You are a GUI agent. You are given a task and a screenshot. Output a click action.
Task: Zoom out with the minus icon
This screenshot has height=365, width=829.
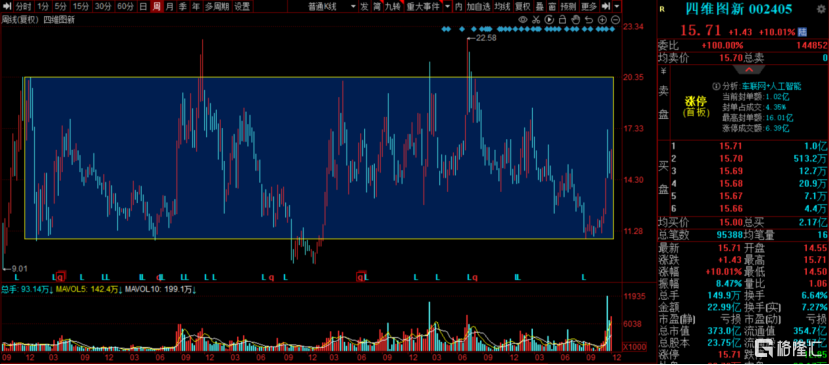(615, 20)
